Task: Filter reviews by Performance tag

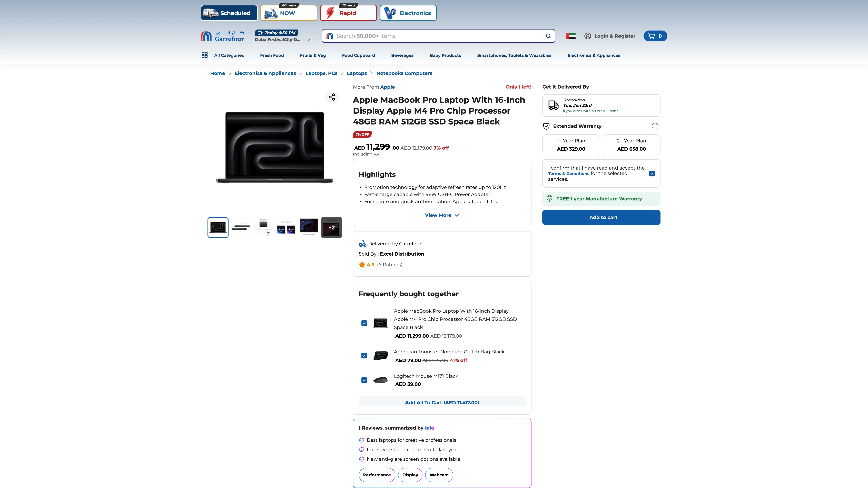Action: [377, 475]
